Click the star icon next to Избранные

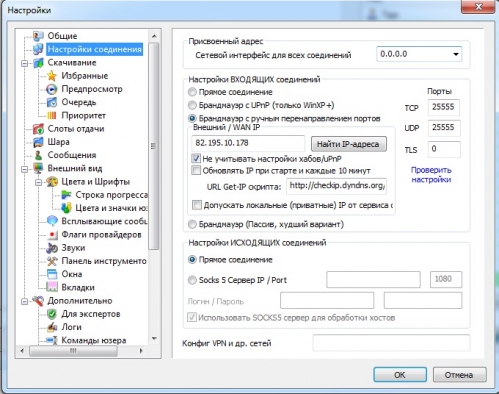pos(52,76)
